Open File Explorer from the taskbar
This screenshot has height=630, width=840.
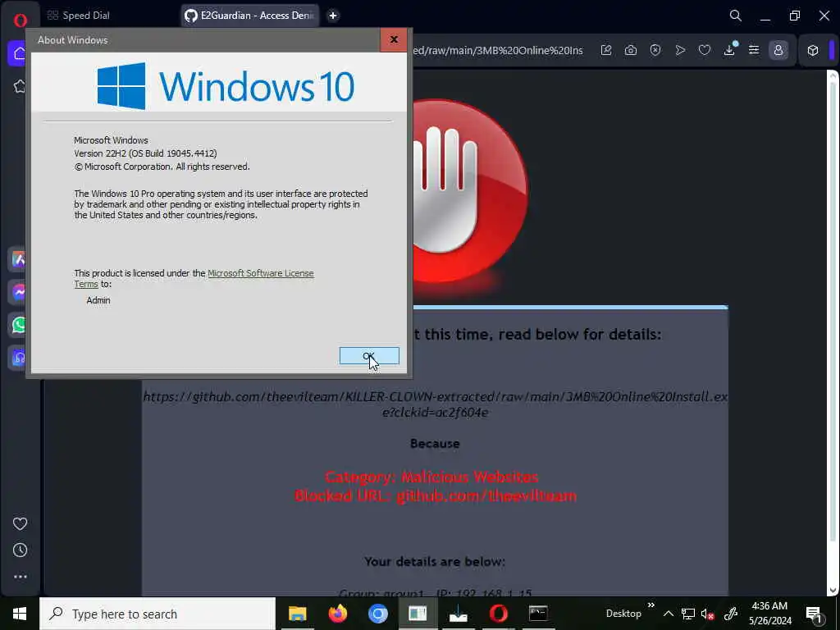tap(297, 614)
